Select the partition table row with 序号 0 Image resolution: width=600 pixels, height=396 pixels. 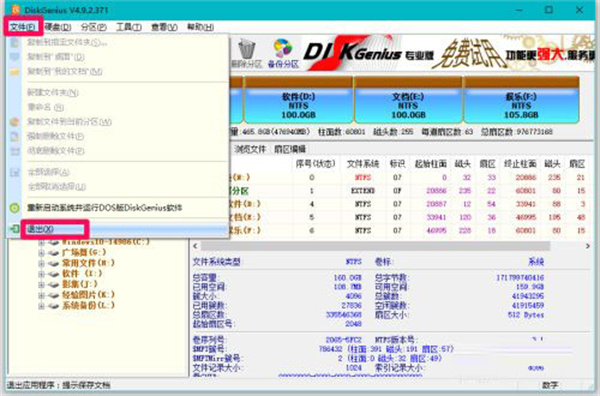point(408,178)
